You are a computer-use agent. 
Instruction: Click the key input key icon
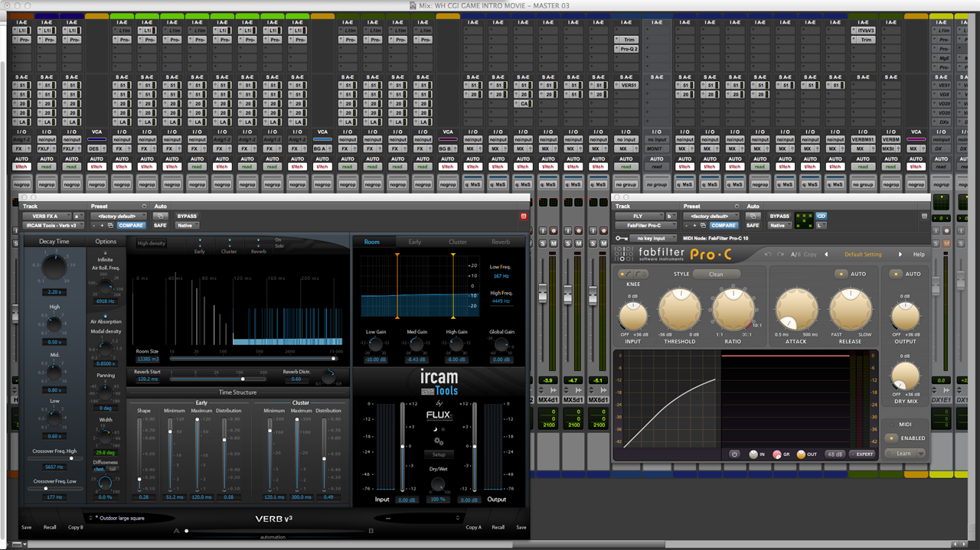[621, 238]
